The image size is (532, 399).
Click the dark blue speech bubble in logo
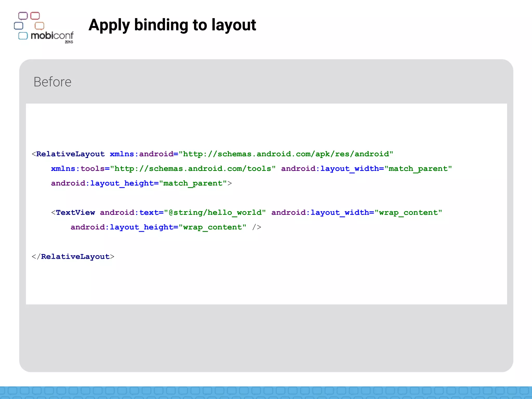tap(18, 26)
